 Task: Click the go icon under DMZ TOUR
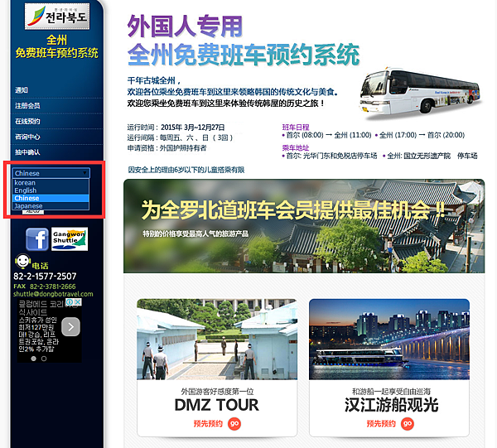[234, 424]
